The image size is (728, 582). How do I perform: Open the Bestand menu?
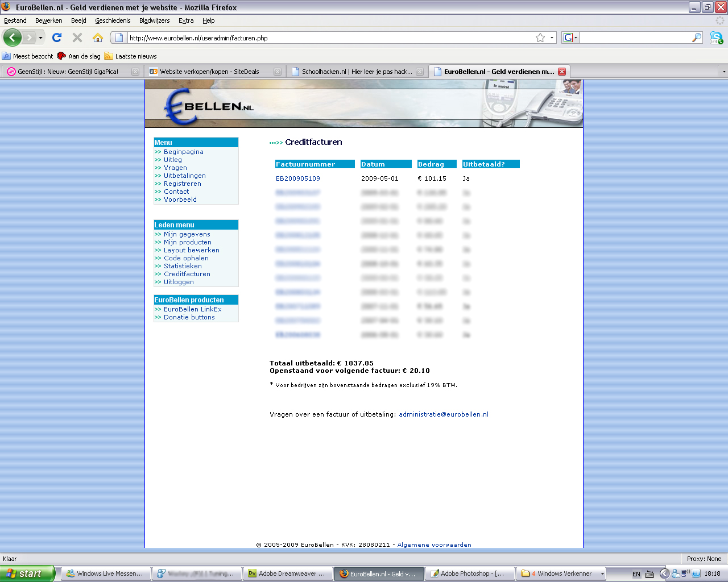(x=15, y=20)
